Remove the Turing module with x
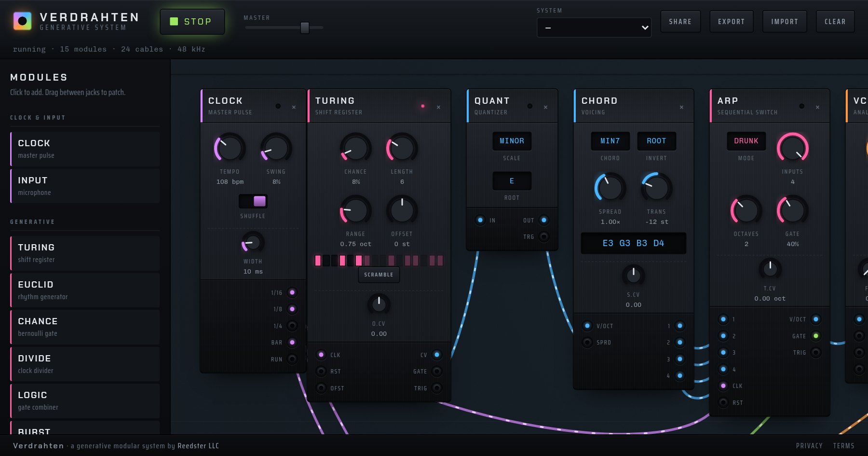 coord(438,107)
